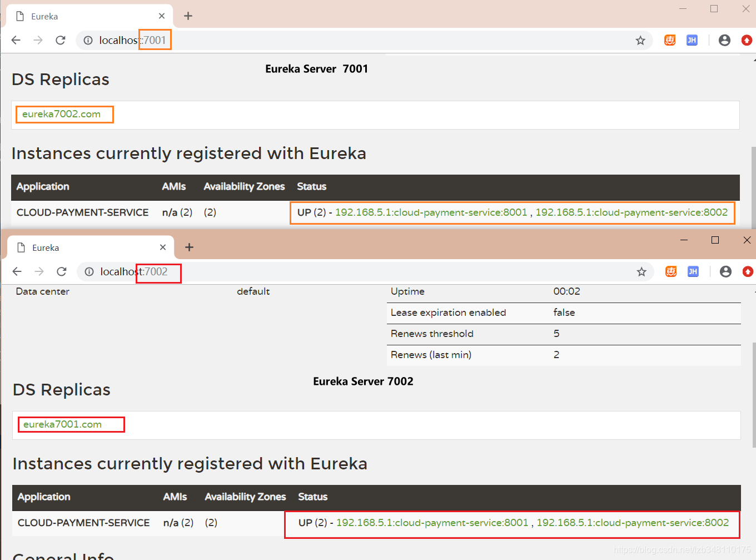This screenshot has height=560, width=756.
Task: Click Renews (last min) row label
Action: tap(431, 355)
